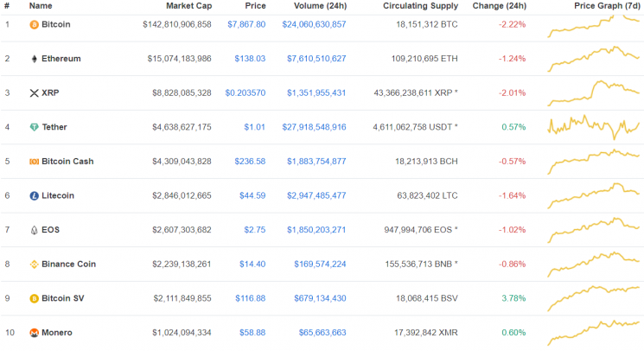Open the XRP 7d price graph

[594, 93]
